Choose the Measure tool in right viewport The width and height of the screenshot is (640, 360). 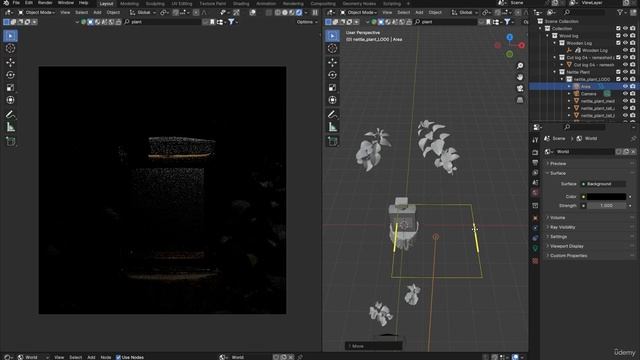(x=332, y=127)
